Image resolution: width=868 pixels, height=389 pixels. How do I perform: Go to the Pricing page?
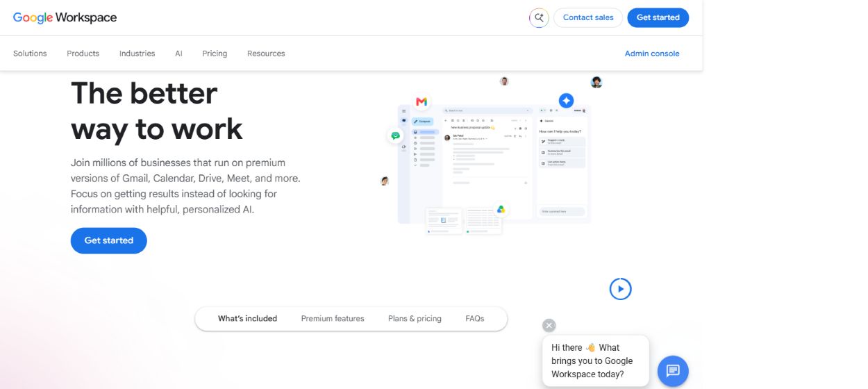[215, 53]
